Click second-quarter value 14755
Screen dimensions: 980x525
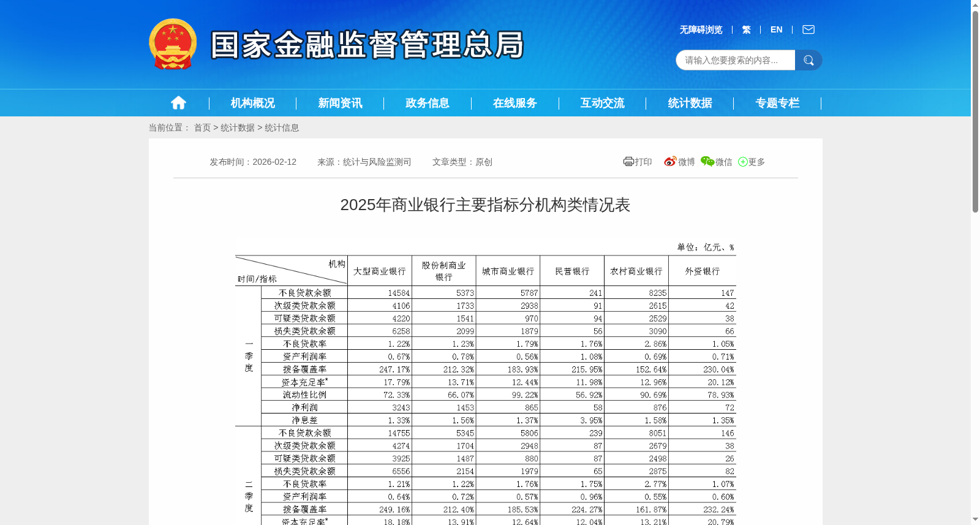coord(399,433)
